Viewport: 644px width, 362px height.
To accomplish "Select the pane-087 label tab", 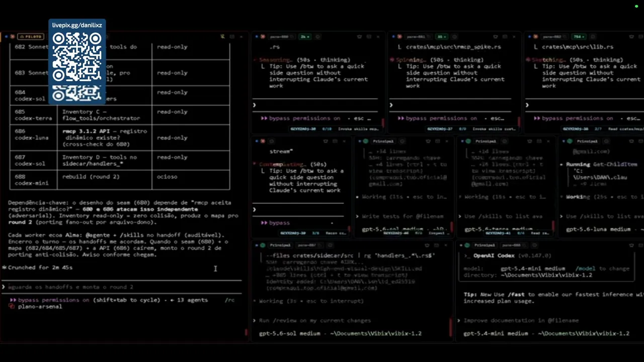I will 309,245.
